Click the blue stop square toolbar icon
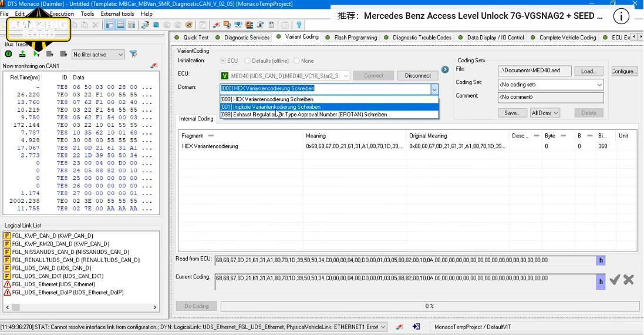644x335 pixels. (156, 25)
